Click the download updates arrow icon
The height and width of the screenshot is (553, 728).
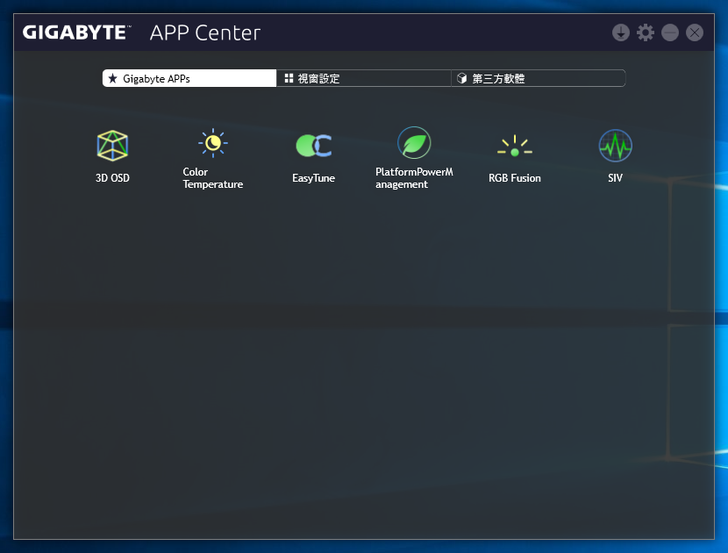[x=621, y=33]
